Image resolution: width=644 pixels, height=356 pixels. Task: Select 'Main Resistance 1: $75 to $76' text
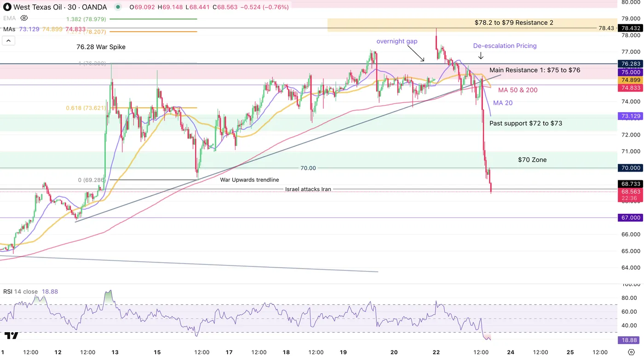tap(535, 70)
